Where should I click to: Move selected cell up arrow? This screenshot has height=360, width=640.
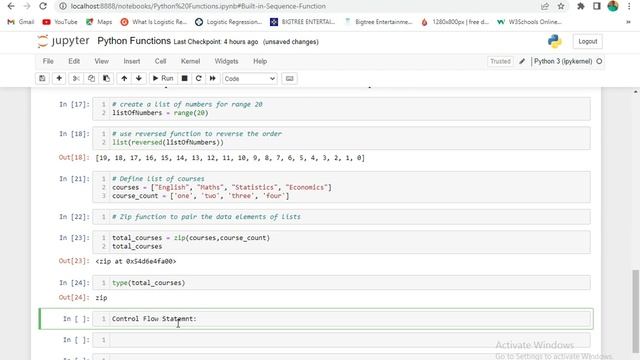[124, 78]
